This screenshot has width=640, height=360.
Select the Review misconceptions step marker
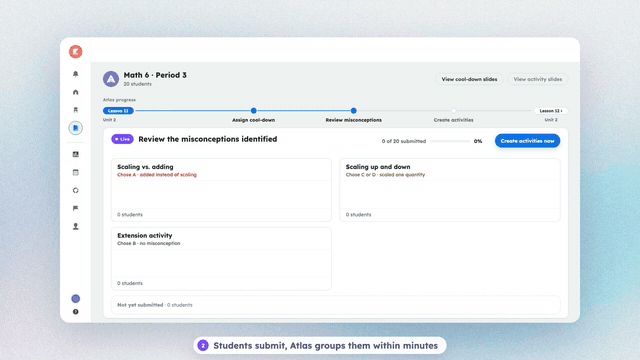pyautogui.click(x=353, y=111)
